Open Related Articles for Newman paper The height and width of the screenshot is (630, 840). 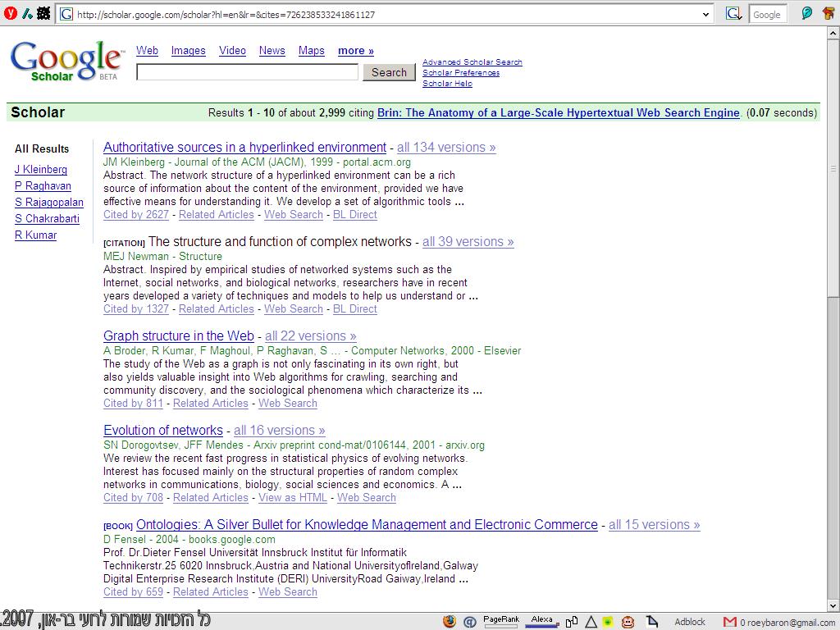tap(217, 308)
